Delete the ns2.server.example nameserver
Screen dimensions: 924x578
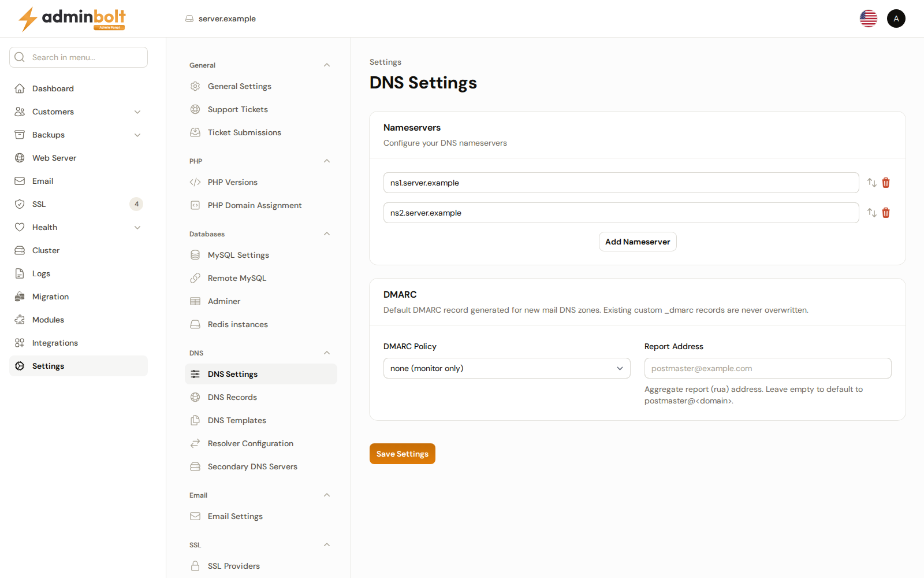pos(886,213)
